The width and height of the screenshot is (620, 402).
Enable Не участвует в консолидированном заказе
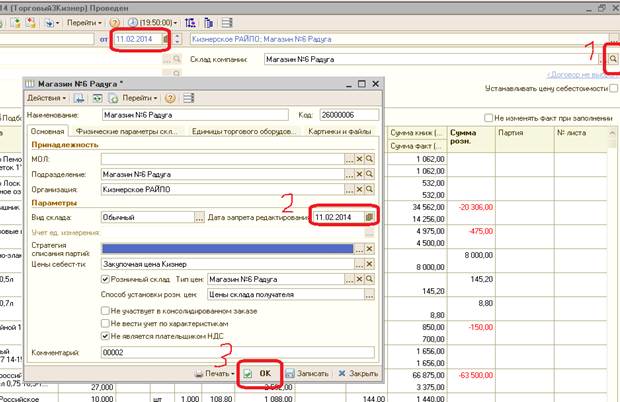105,311
